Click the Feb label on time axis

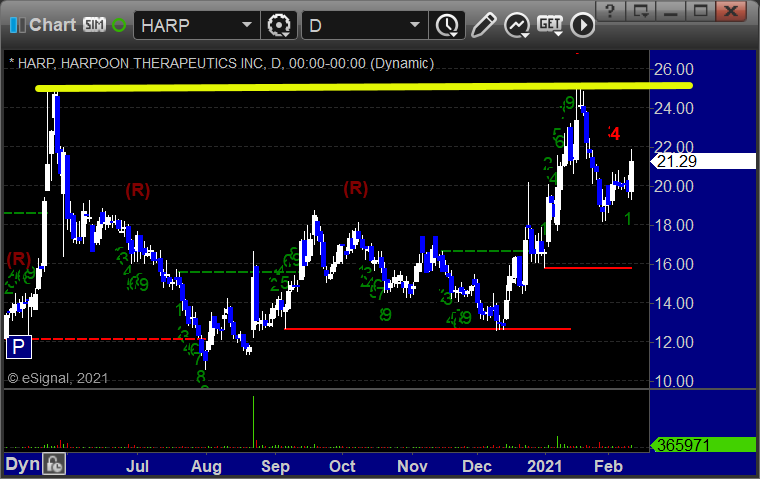pyautogui.click(x=608, y=466)
